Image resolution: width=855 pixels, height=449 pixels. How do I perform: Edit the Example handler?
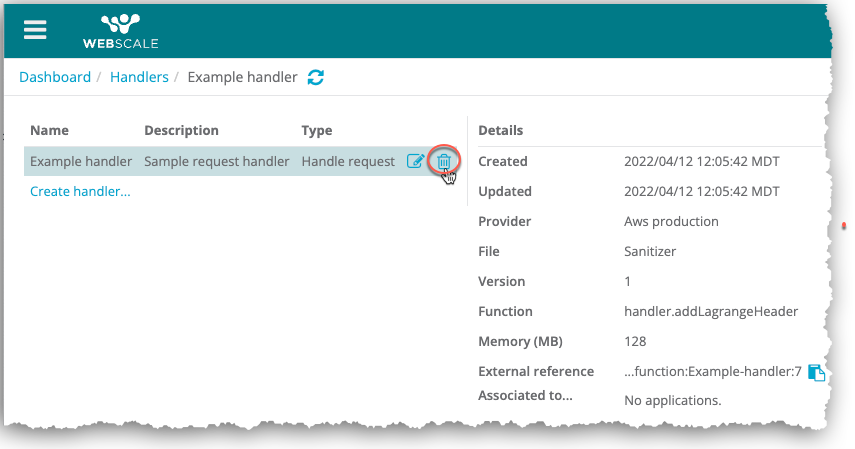(415, 161)
